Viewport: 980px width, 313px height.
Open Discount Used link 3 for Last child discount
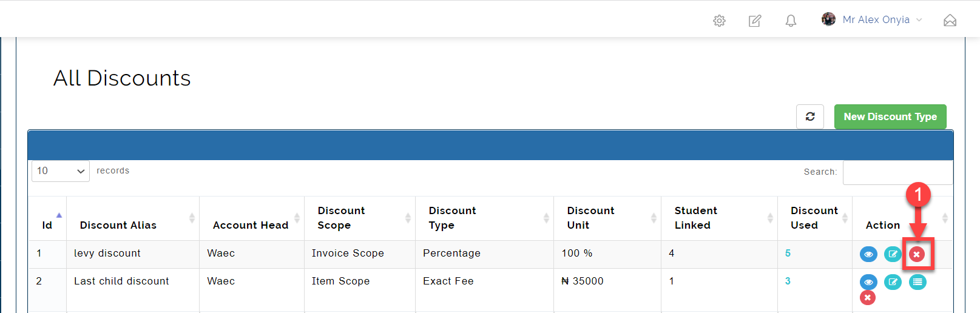[x=788, y=281]
